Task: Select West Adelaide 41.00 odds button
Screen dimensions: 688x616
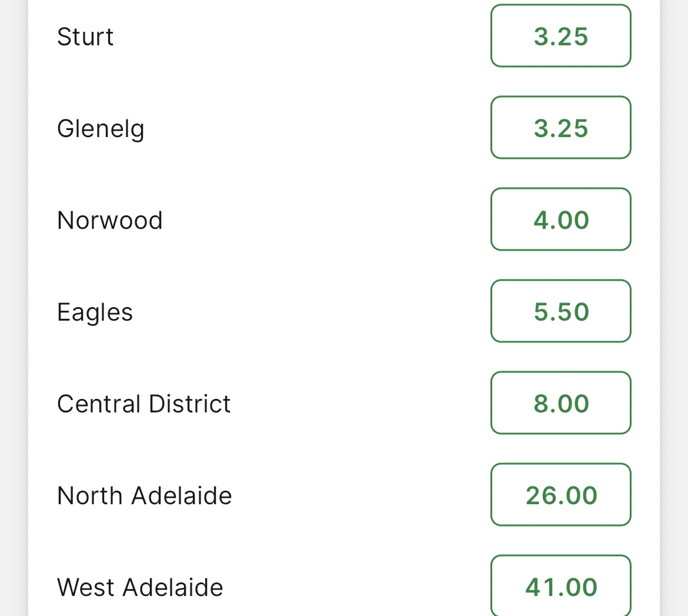Action: coord(561,586)
